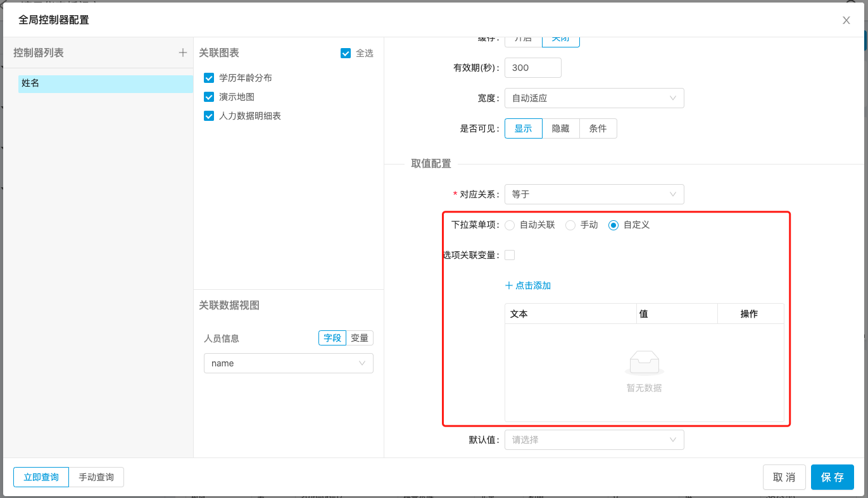This screenshot has height=498, width=868.
Task: Set visibility to 隐藏
Action: 560,128
